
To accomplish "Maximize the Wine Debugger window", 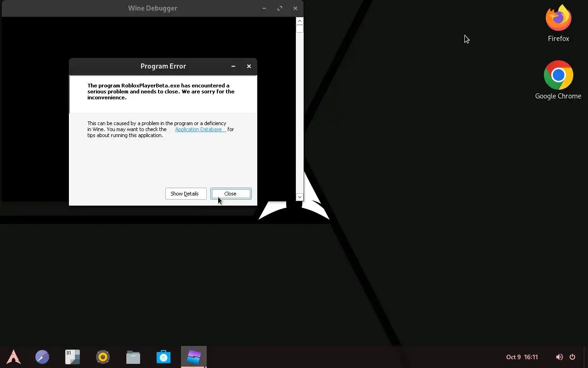I will (280, 8).
